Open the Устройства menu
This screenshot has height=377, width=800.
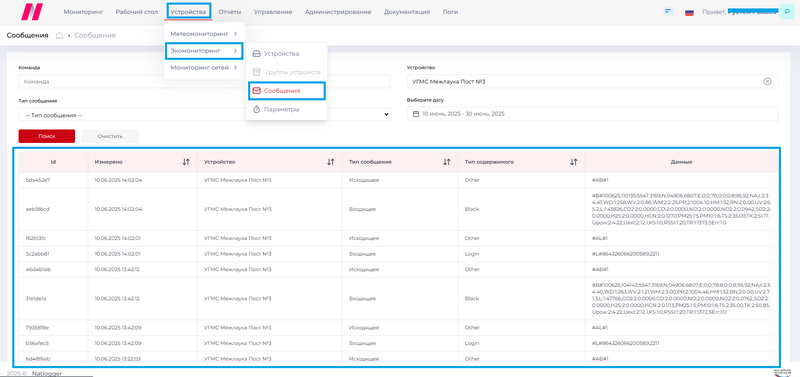(189, 12)
